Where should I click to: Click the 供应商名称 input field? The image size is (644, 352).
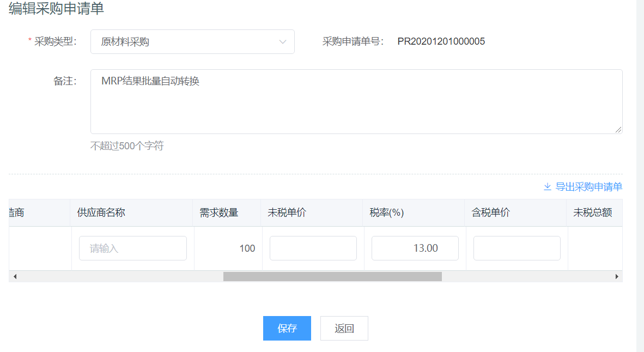click(x=133, y=248)
